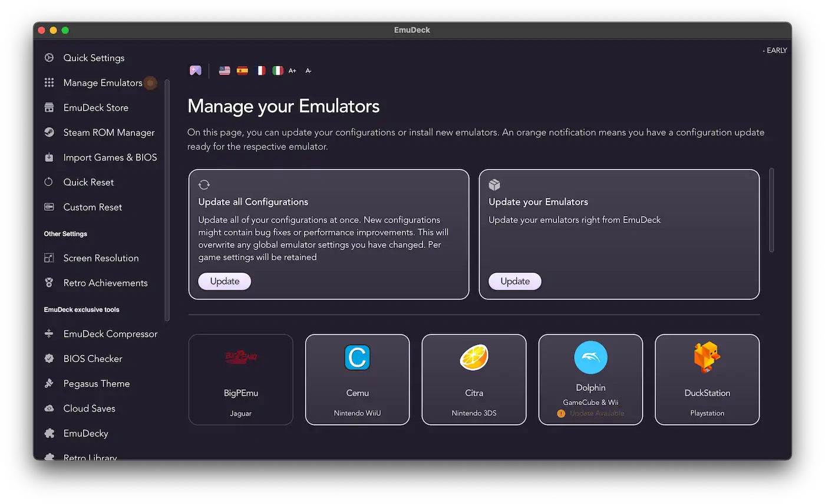
Task: Select Manage Emulators in the sidebar
Action: click(x=103, y=83)
